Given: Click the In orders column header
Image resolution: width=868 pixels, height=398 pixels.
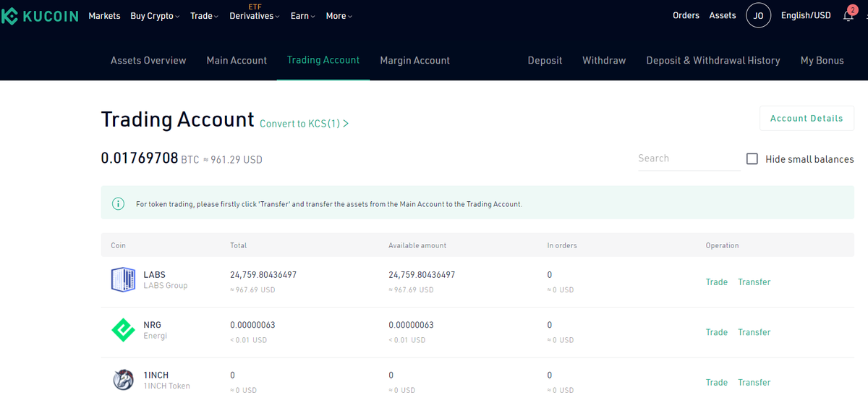Looking at the screenshot, I should (x=562, y=245).
